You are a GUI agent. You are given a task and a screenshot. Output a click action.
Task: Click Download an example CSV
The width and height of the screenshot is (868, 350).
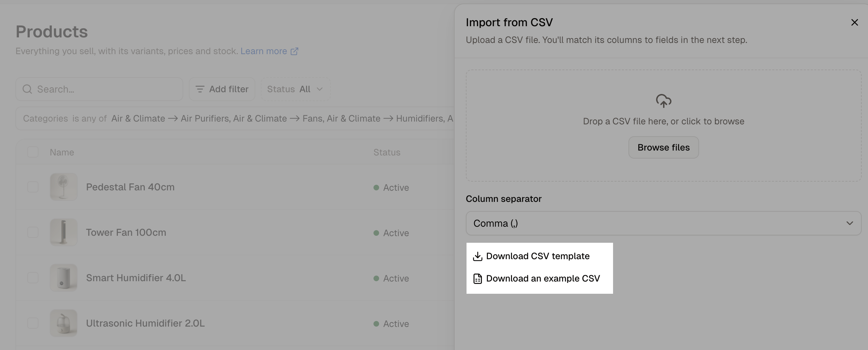[536, 279]
